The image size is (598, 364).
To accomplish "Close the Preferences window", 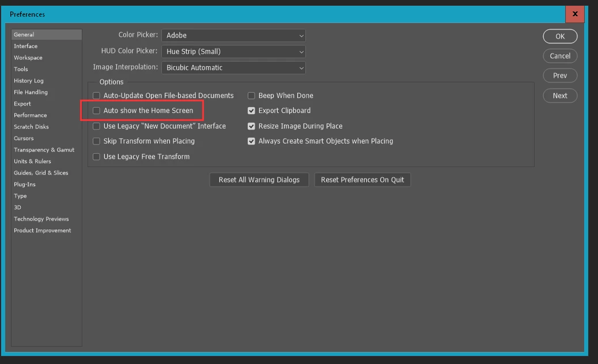I will [x=575, y=14].
